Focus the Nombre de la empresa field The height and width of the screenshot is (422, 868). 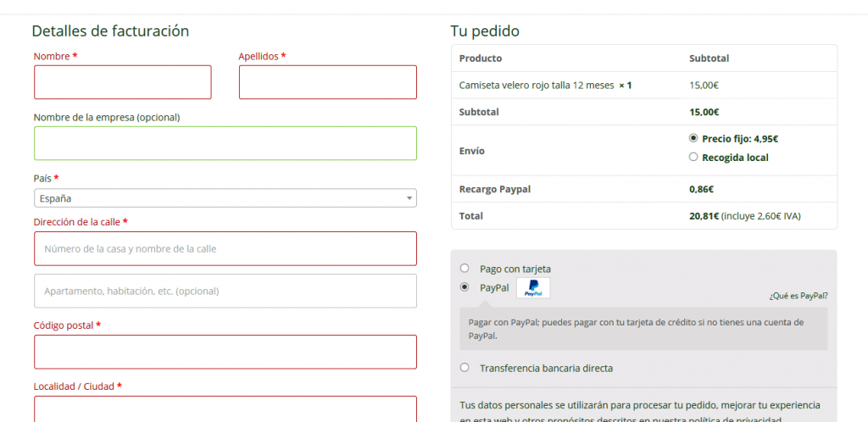(225, 143)
